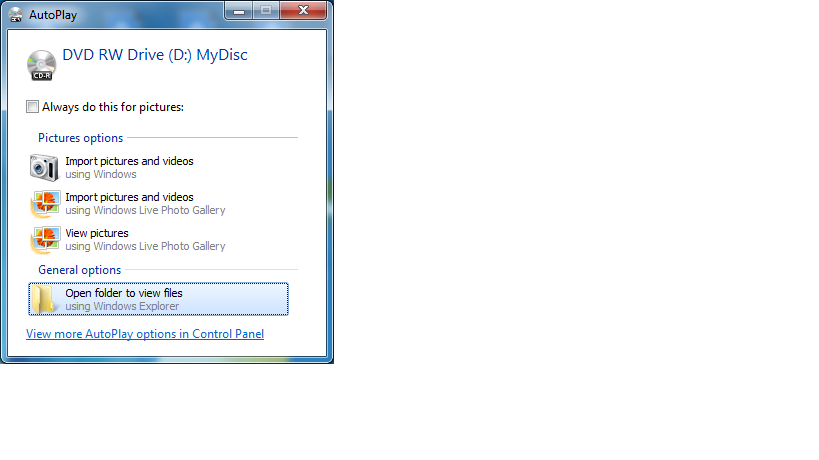Choose Import pictures and videos using Windows
Screen dimensions: 819x460
(x=129, y=167)
